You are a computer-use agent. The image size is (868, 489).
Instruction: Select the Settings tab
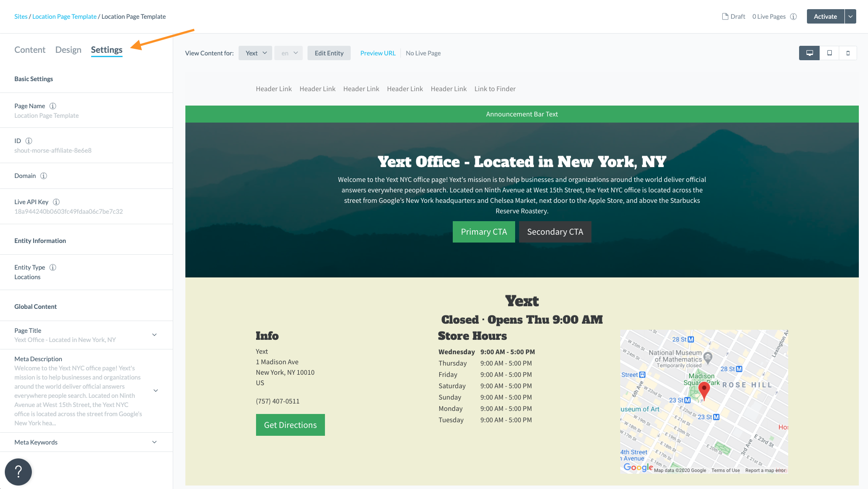106,50
